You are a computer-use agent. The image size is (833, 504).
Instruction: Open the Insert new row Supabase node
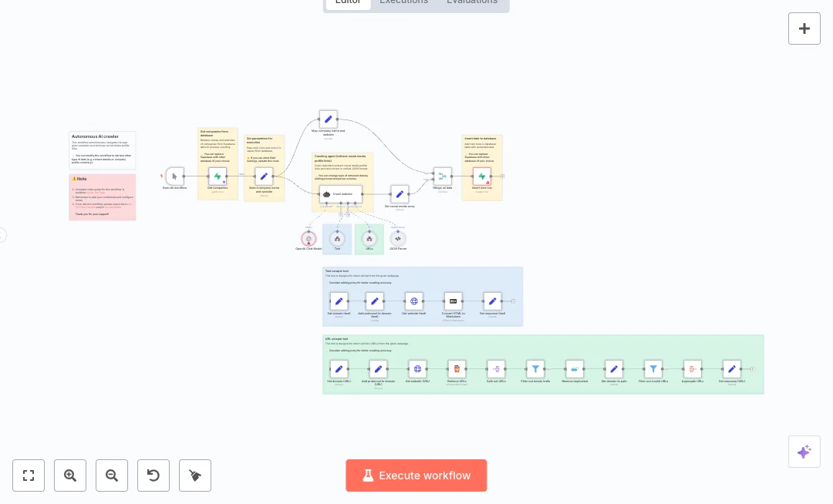(482, 176)
